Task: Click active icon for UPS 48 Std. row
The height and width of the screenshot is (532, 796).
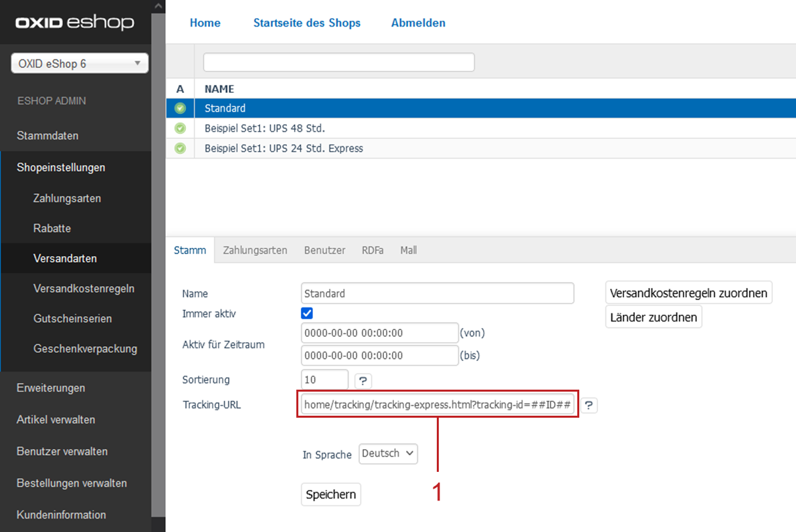Action: click(x=180, y=128)
